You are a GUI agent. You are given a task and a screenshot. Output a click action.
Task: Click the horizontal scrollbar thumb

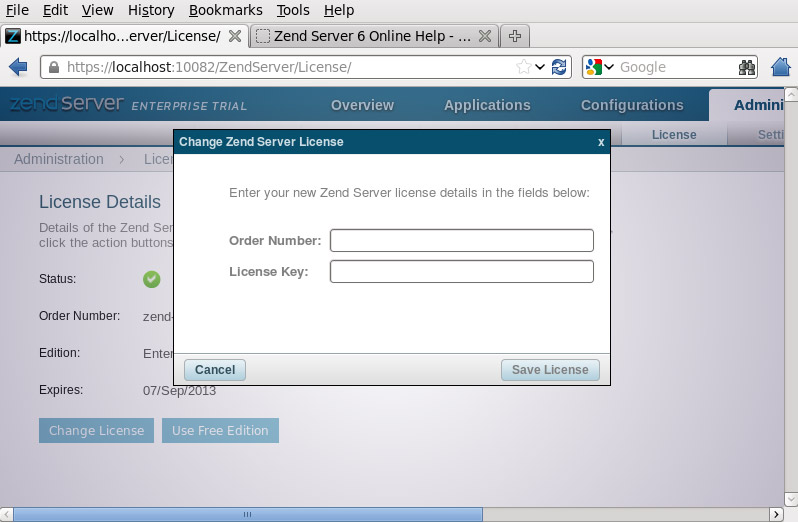248,514
